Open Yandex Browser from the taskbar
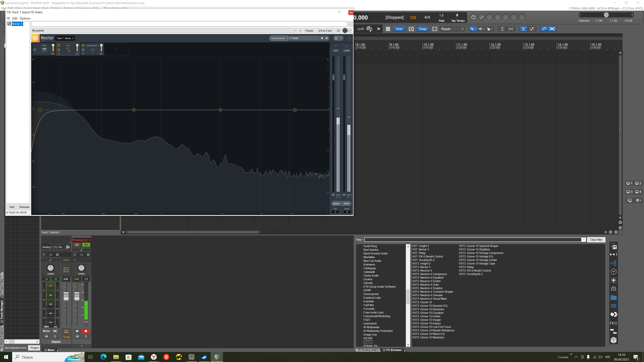The image size is (644, 362). point(154,357)
